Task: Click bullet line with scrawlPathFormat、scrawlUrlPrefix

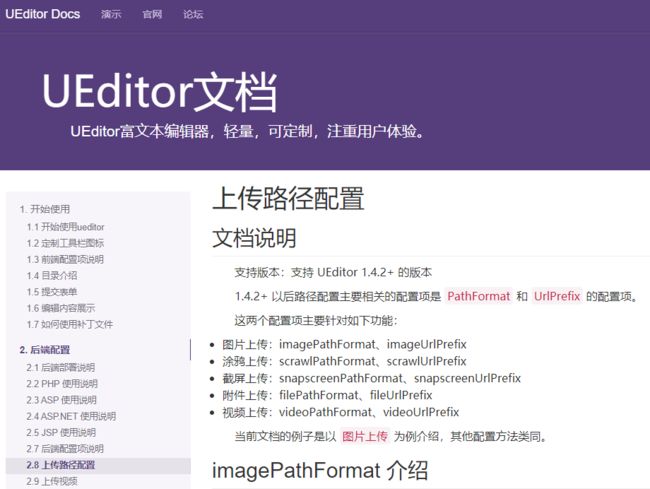Action: point(344,361)
